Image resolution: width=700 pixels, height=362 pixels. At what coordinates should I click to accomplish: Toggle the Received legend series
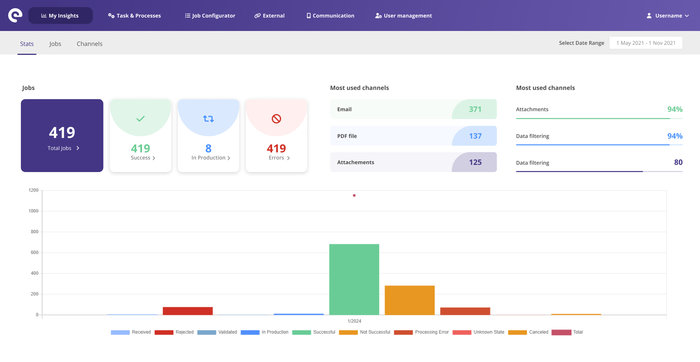[x=131, y=332]
